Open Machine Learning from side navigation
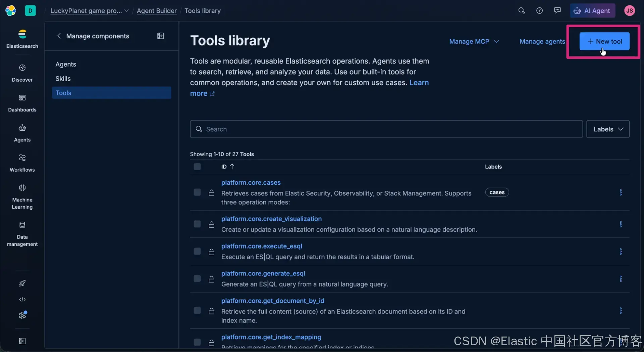 coord(22,197)
